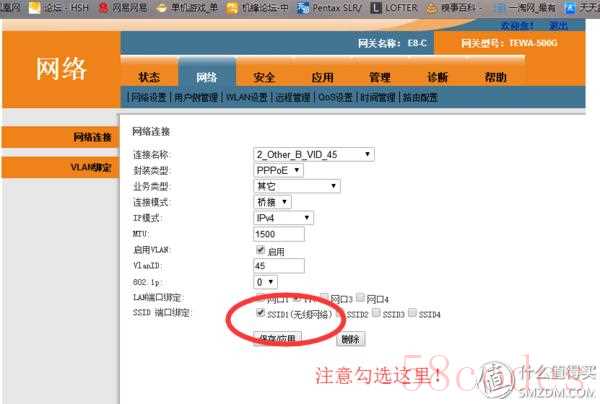
Task: Click the MTU field showing 1500
Action: (279, 234)
